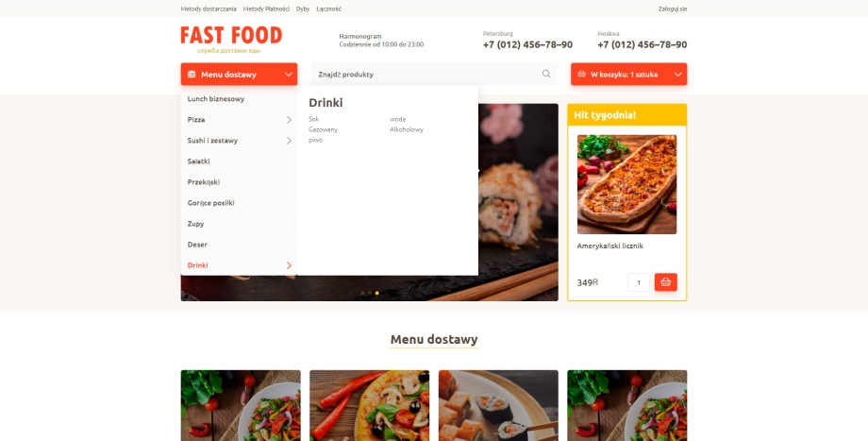Expand Sushi i zestawy submenu chevron

tap(289, 141)
